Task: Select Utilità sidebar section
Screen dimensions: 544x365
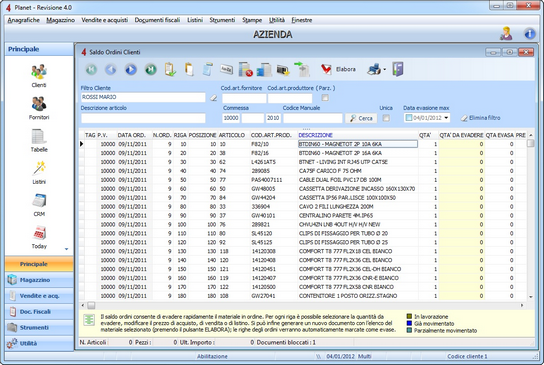Action: [39, 343]
